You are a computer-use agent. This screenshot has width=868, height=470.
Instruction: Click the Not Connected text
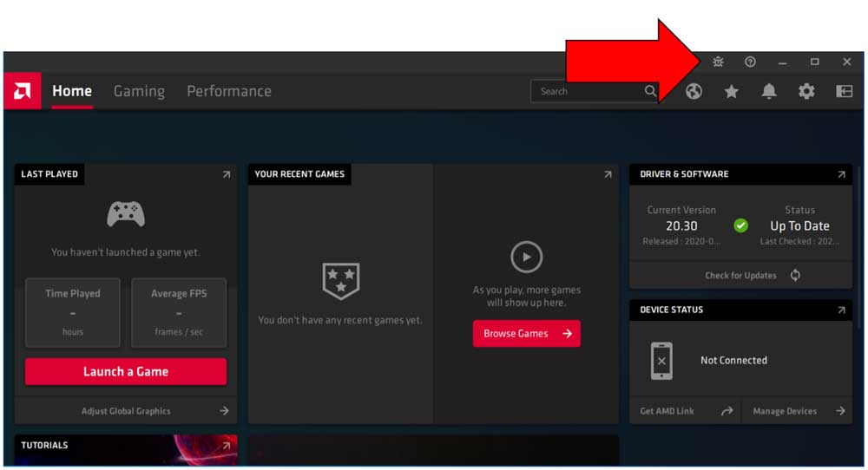point(733,361)
